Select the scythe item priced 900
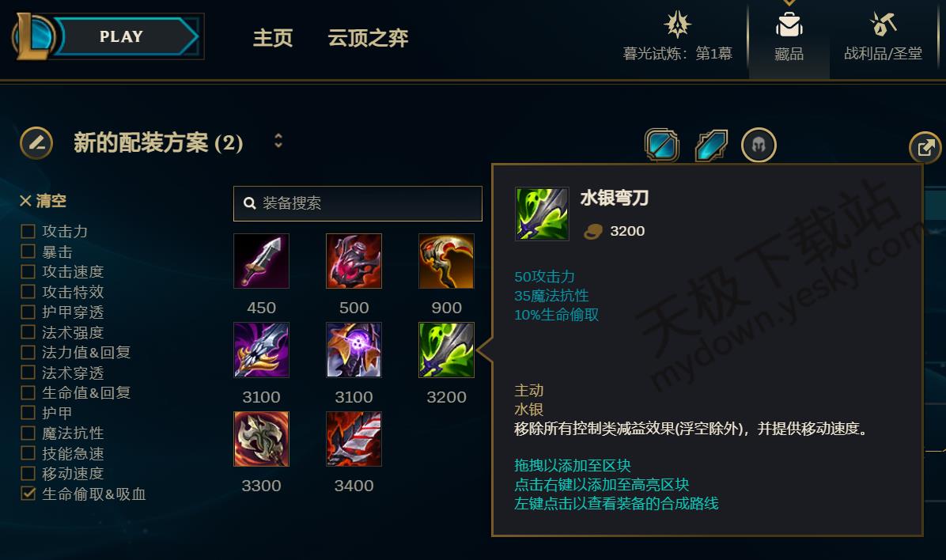 coord(446,261)
